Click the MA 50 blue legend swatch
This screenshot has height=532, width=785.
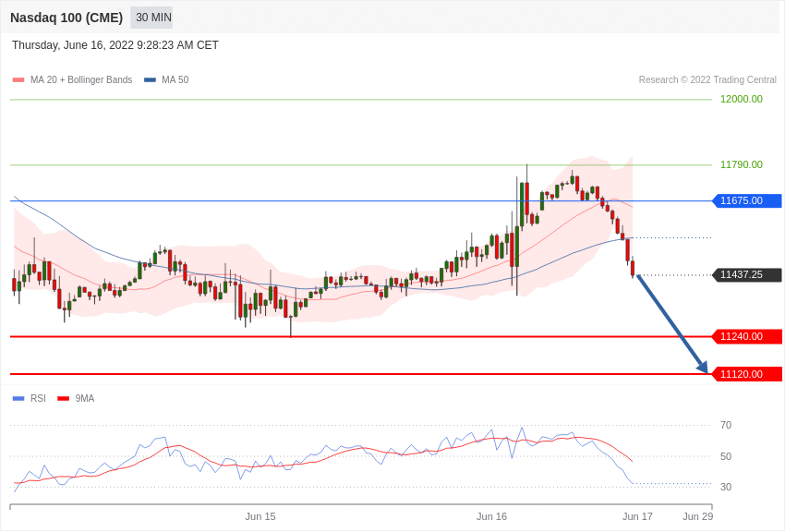point(150,80)
